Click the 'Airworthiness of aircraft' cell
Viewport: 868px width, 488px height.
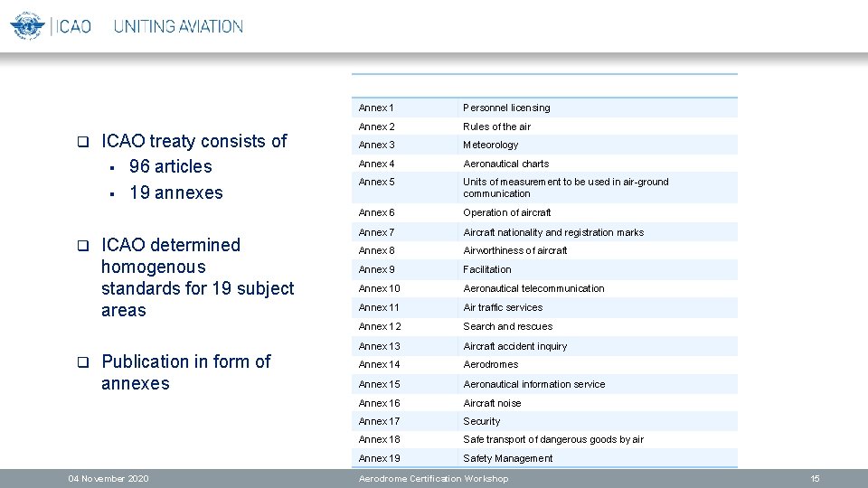598,250
